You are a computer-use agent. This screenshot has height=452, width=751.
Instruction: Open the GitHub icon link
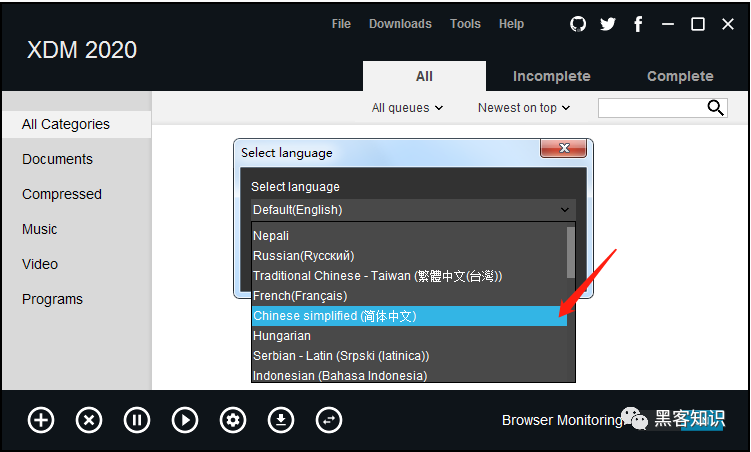click(x=578, y=24)
